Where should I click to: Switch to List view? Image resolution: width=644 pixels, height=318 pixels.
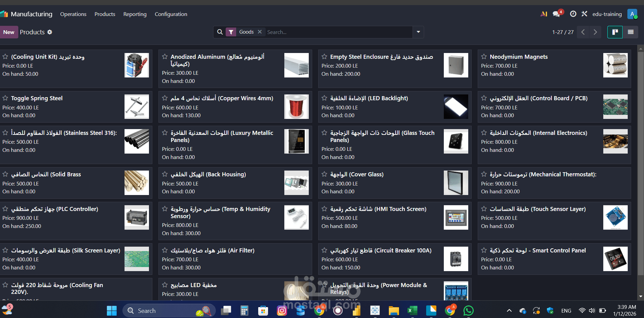click(x=630, y=32)
